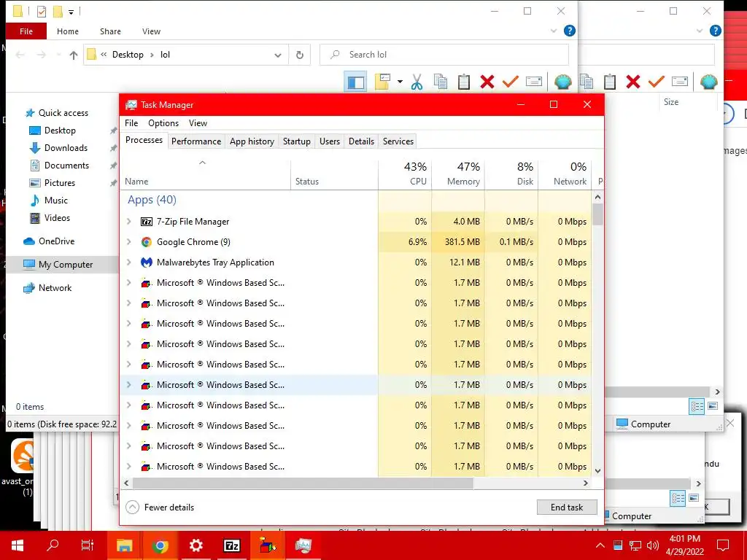Click the red File button in Explorer ribbon
Viewport: 747px width, 560px height.
26,31
